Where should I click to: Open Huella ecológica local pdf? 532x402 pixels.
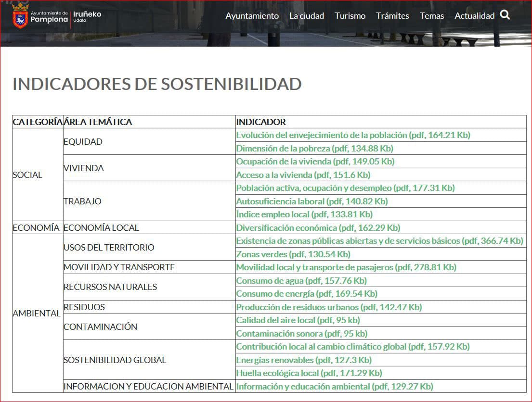pos(309,373)
